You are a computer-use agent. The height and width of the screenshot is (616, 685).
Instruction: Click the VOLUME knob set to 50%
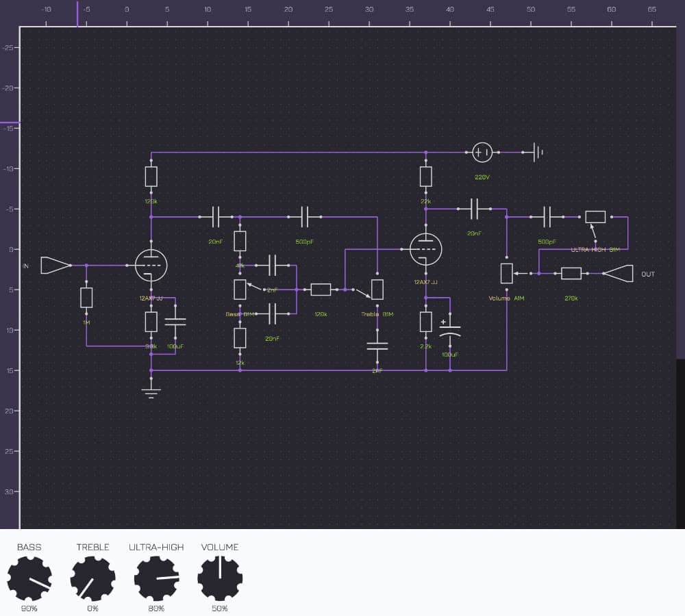point(220,579)
